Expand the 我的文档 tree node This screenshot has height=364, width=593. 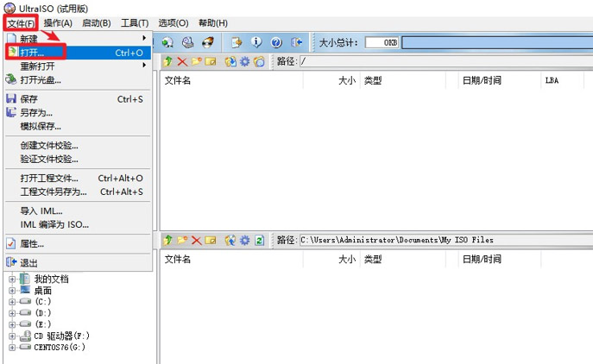[12, 279]
